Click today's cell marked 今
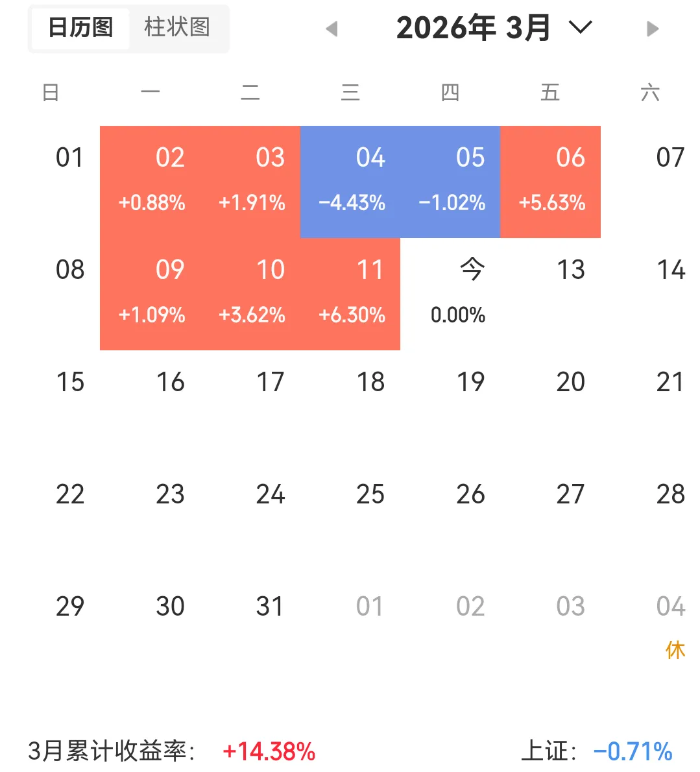 450,294
